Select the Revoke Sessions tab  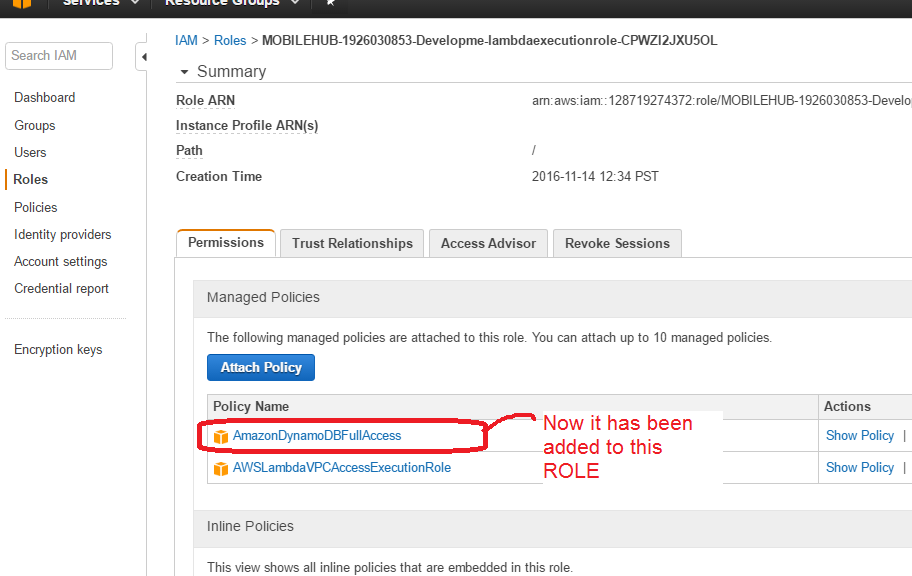(617, 243)
